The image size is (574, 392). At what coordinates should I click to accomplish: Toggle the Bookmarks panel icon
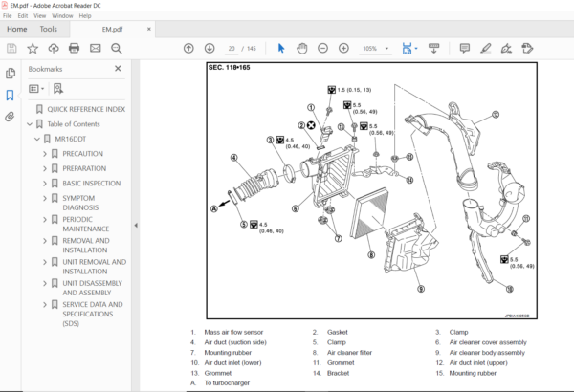pyautogui.click(x=11, y=96)
